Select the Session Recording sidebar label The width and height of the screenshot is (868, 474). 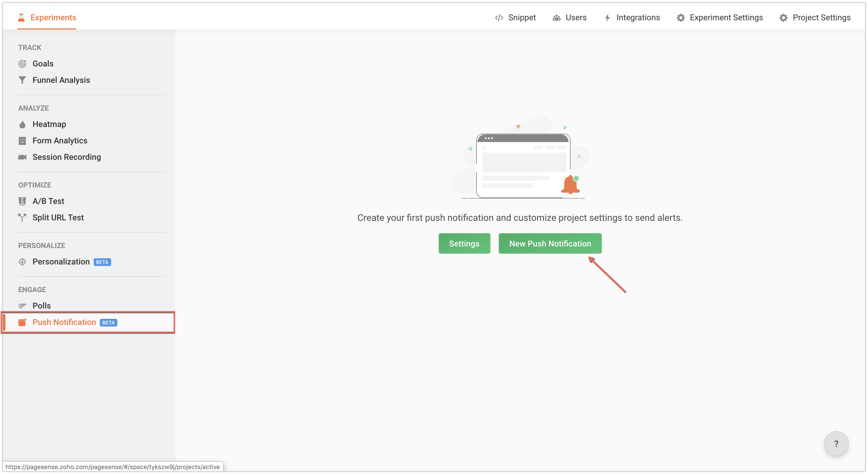coord(67,157)
